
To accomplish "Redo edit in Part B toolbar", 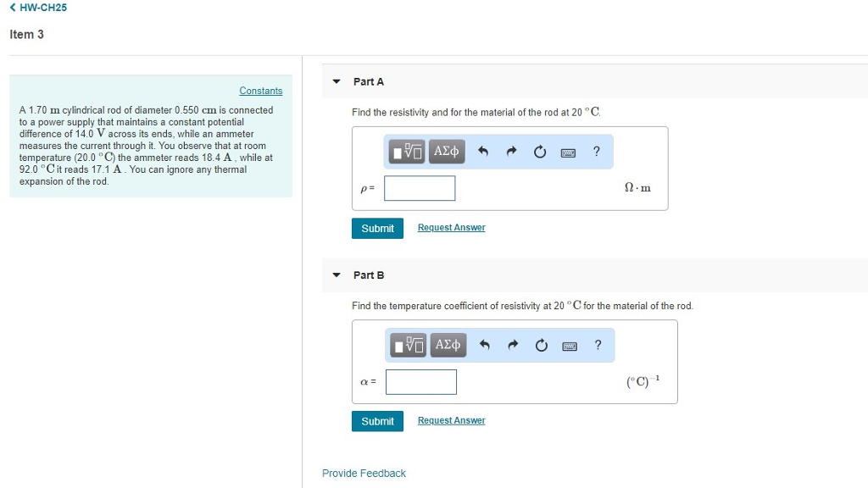I will (x=513, y=346).
